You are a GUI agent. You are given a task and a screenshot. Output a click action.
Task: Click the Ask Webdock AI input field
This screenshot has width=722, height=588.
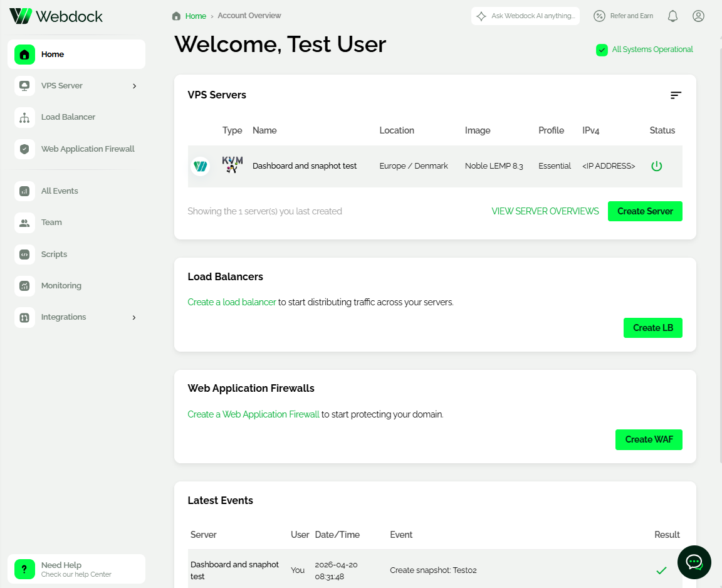tap(531, 16)
